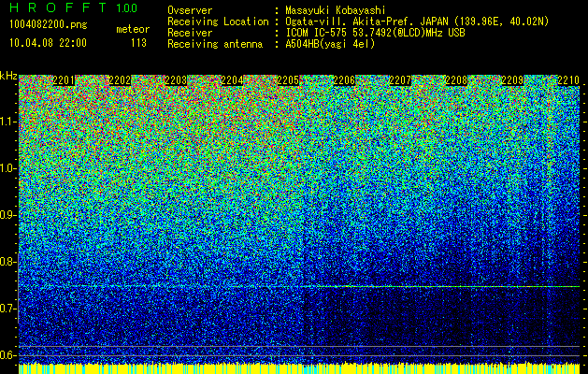Click the meteor label
The width and height of the screenshot is (588, 374).
(133, 29)
